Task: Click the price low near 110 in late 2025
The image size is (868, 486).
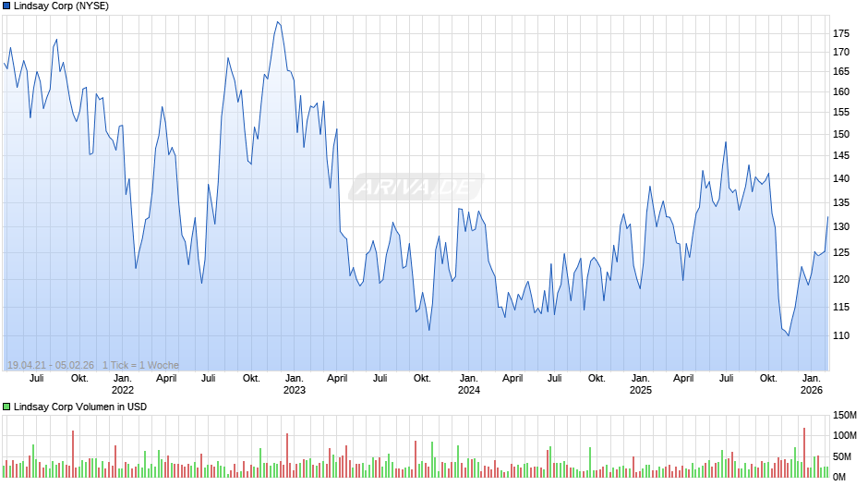Action: 789,335
